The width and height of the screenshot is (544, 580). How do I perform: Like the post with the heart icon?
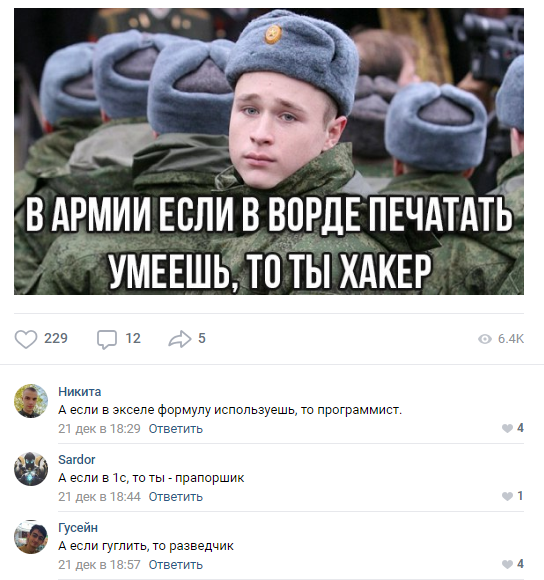pos(26,339)
